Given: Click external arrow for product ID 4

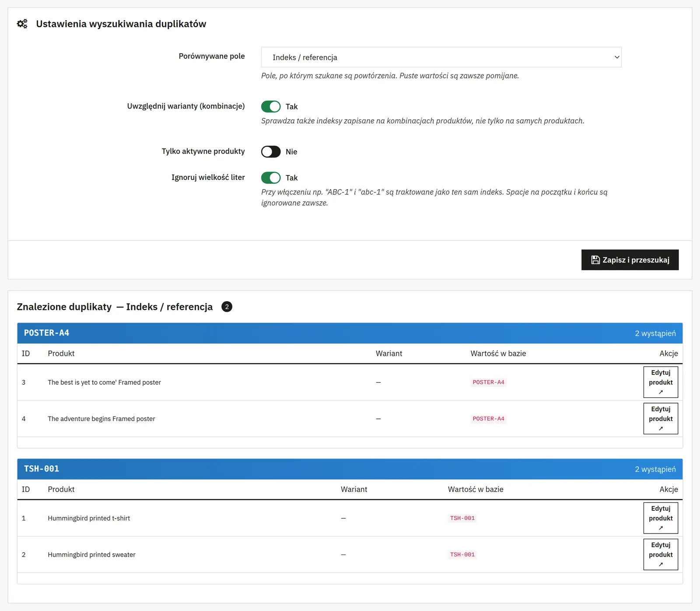Looking at the screenshot, I should pyautogui.click(x=661, y=428).
